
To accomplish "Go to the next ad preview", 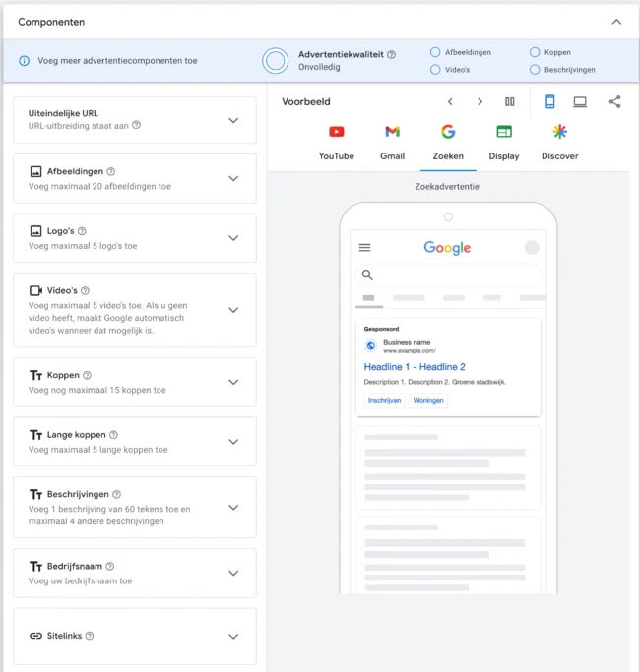I will (x=480, y=101).
